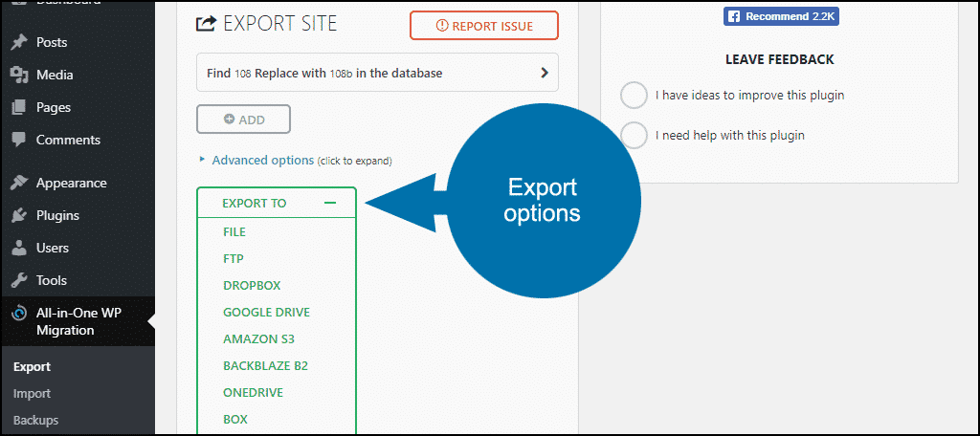This screenshot has width=980, height=436.
Task: Click the Media sidebar icon
Action: point(19,75)
